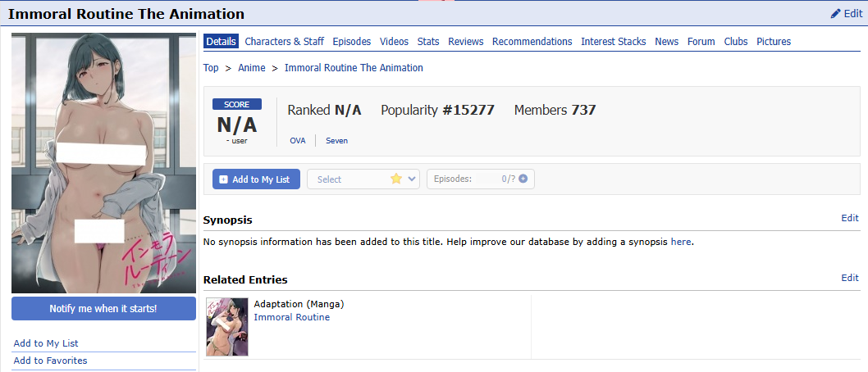Click the pencil Edit icon at top right

coord(836,14)
